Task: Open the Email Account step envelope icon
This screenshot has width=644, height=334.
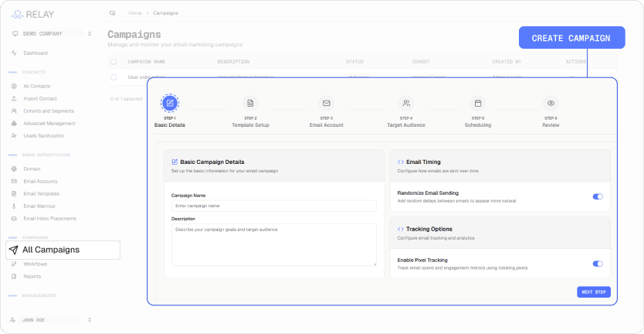Action: click(x=327, y=103)
